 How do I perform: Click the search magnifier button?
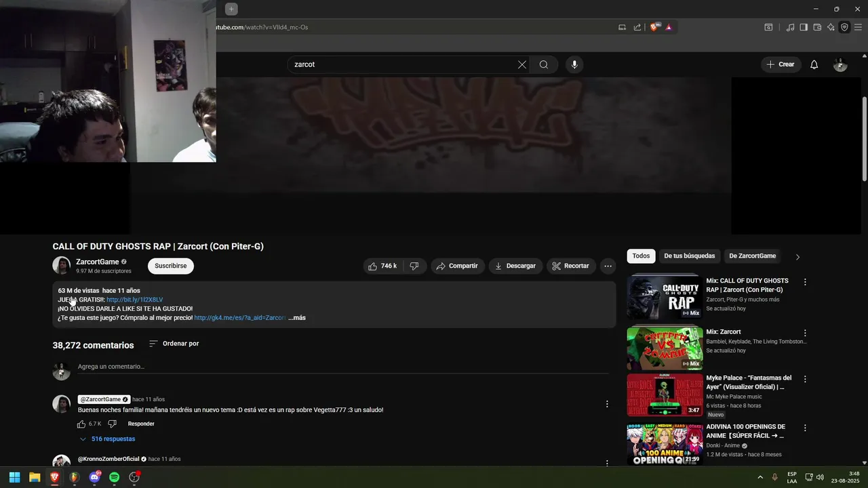(x=544, y=64)
